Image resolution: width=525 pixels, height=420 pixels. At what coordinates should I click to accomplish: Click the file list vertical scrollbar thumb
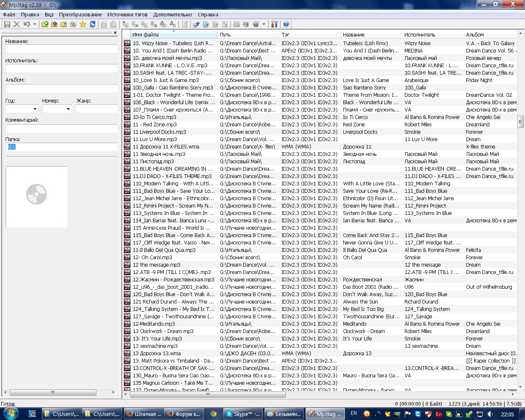[520, 122]
